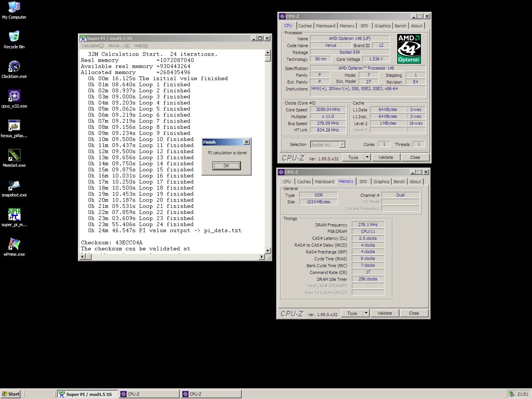Confirm the Finish dialog with OK

click(x=226, y=166)
